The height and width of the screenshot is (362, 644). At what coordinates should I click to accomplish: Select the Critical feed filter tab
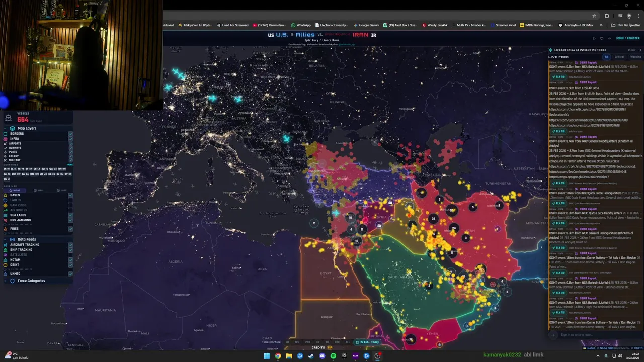(x=619, y=57)
